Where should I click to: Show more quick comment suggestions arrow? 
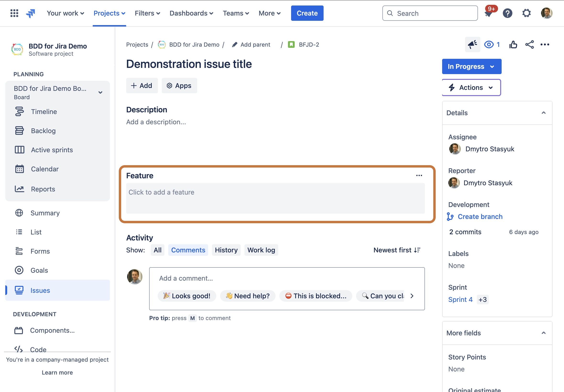tap(412, 296)
